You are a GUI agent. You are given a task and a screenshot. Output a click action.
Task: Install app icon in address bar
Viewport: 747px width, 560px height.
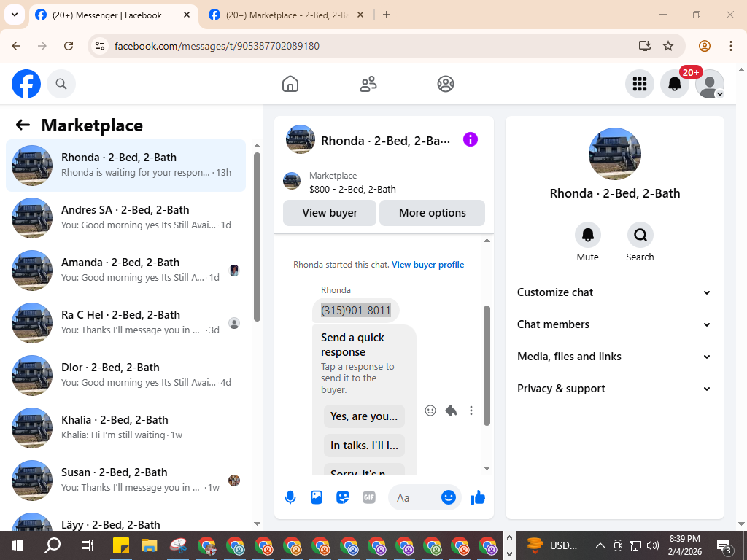tap(645, 46)
